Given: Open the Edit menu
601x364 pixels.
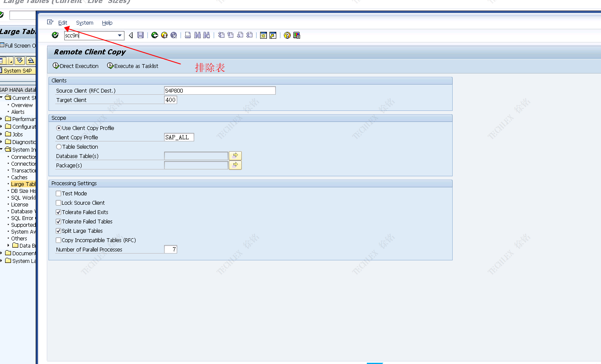Looking at the screenshot, I should [x=62, y=23].
